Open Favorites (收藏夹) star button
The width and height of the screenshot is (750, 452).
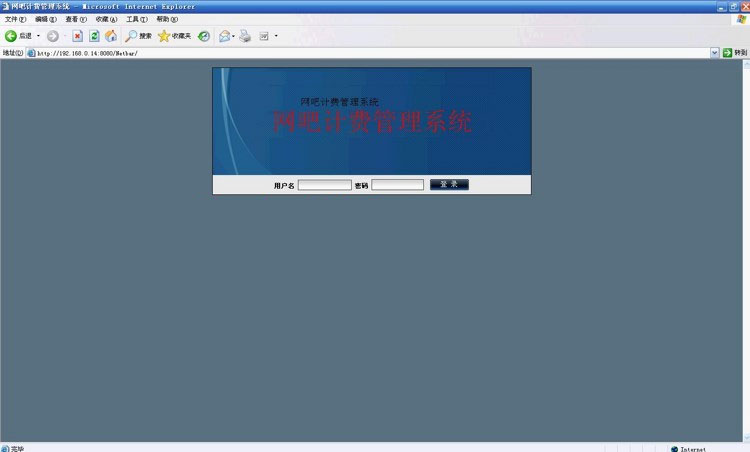point(175,36)
